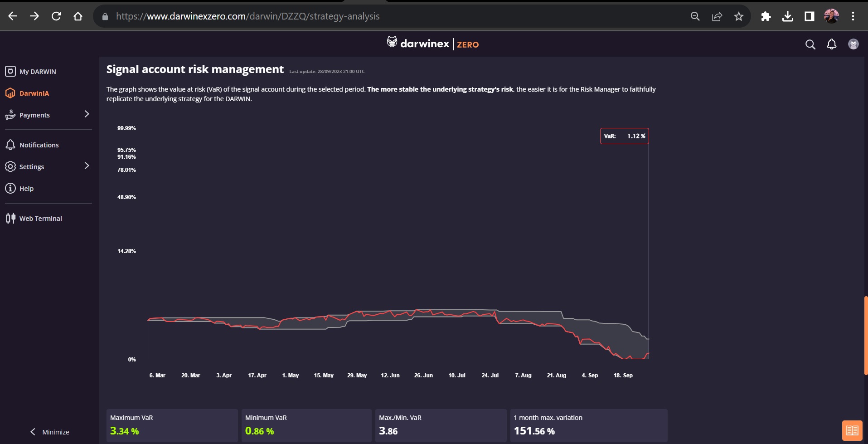Screen dimensions: 868x444
Task: Open browser downloads icon
Action: (787, 16)
